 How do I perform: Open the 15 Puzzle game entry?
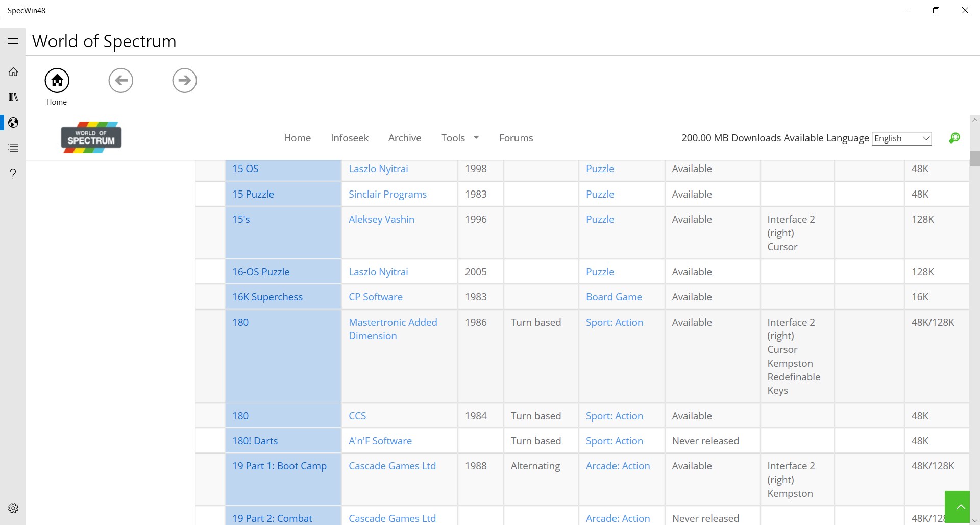(x=253, y=194)
